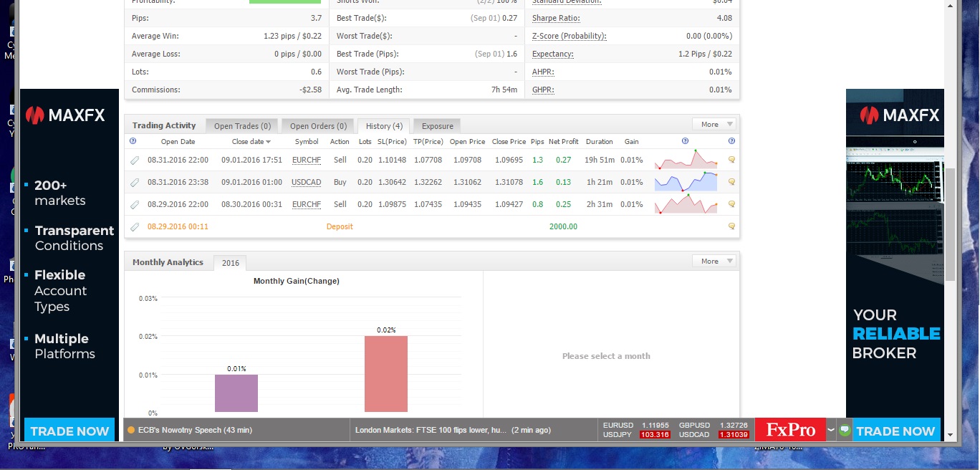
Task: Open comment bubble on the Deposit row
Action: [x=731, y=226]
